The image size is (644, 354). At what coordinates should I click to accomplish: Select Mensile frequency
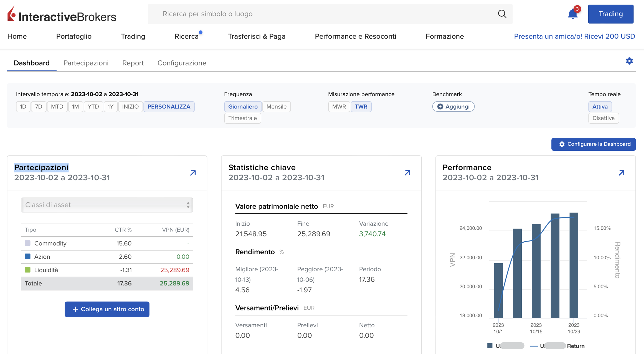click(276, 107)
